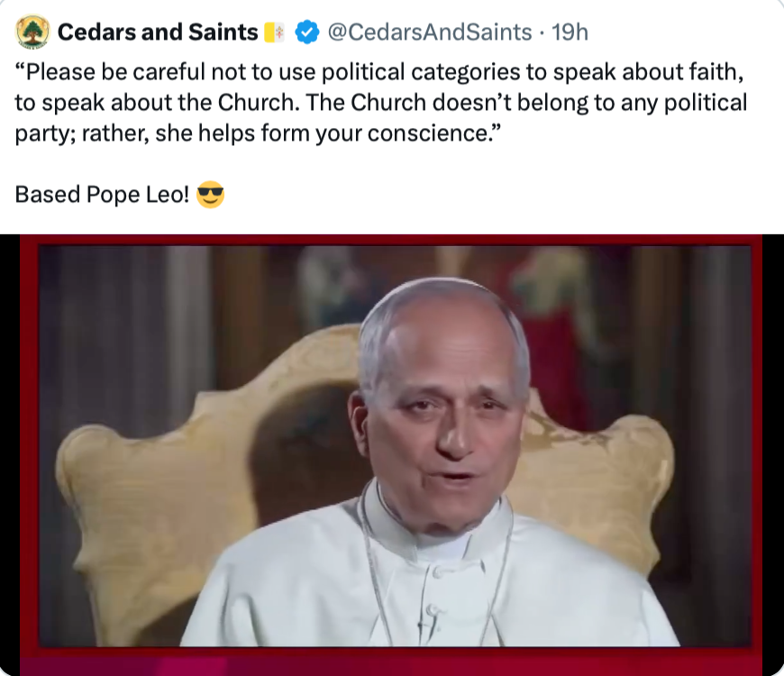
Task: Click the blue verified checkmark badge
Action: pos(307,32)
